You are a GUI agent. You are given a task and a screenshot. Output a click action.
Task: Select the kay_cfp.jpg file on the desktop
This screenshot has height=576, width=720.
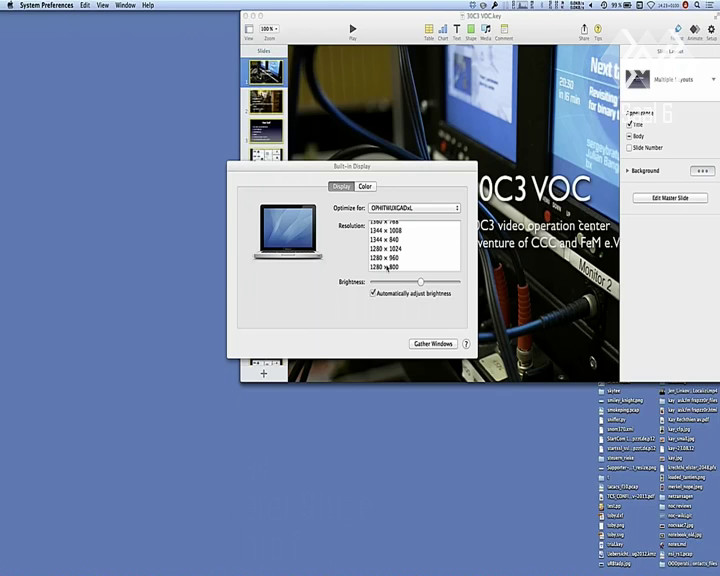pyautogui.click(x=675, y=429)
